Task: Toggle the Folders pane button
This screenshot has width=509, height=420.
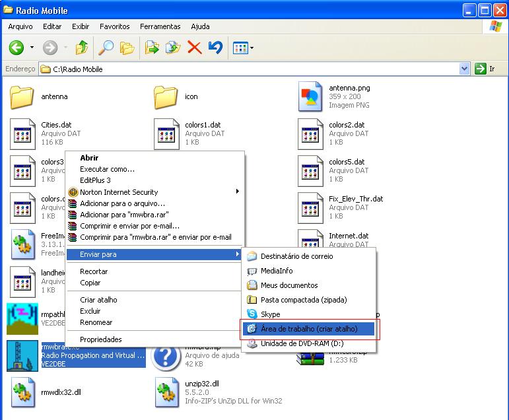Action: [127, 48]
